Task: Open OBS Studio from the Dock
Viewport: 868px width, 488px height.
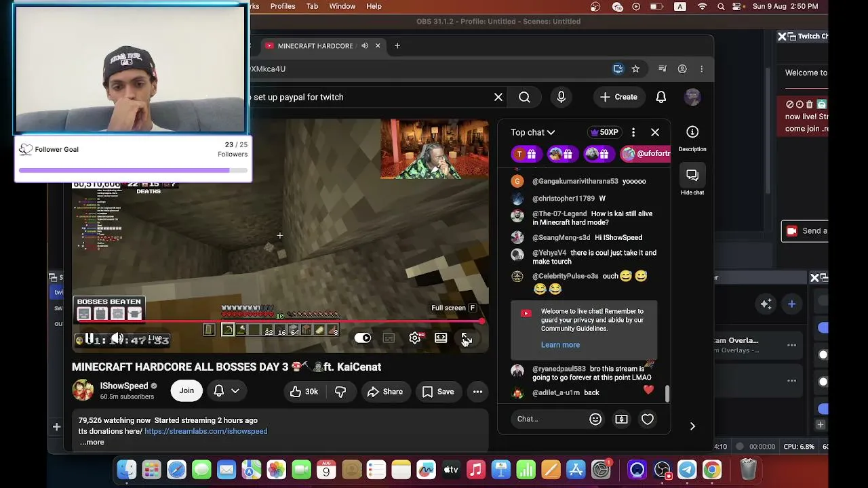Action: (663, 470)
